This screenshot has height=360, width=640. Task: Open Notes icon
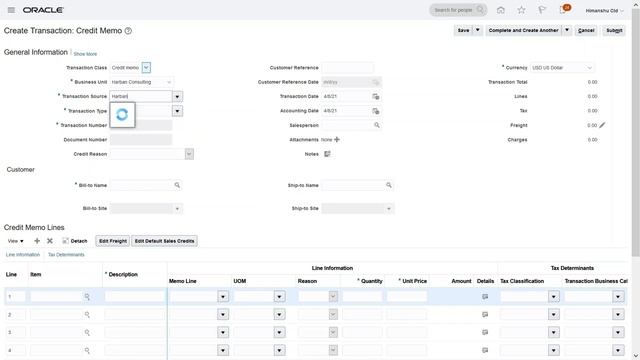coord(327,154)
